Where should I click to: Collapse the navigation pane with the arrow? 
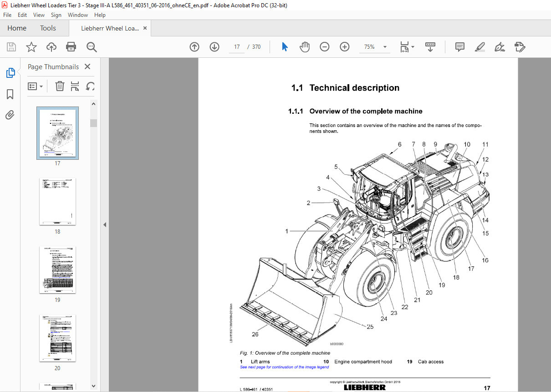pyautogui.click(x=104, y=224)
